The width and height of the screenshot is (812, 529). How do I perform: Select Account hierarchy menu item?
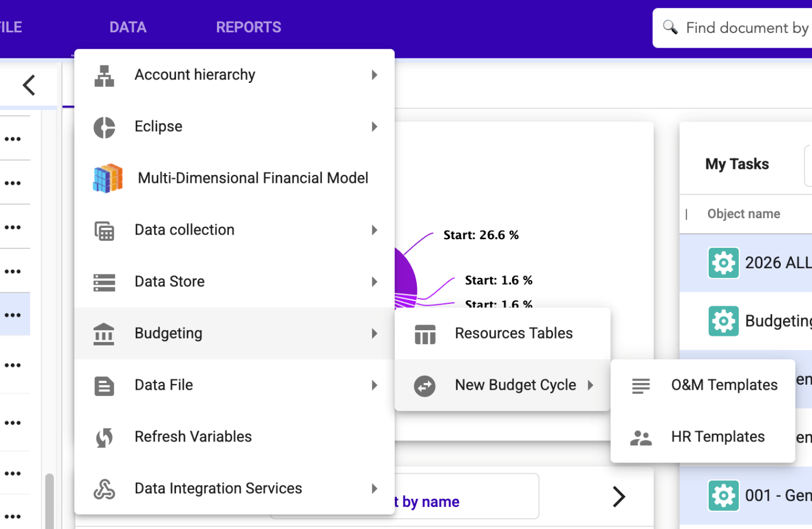click(235, 75)
